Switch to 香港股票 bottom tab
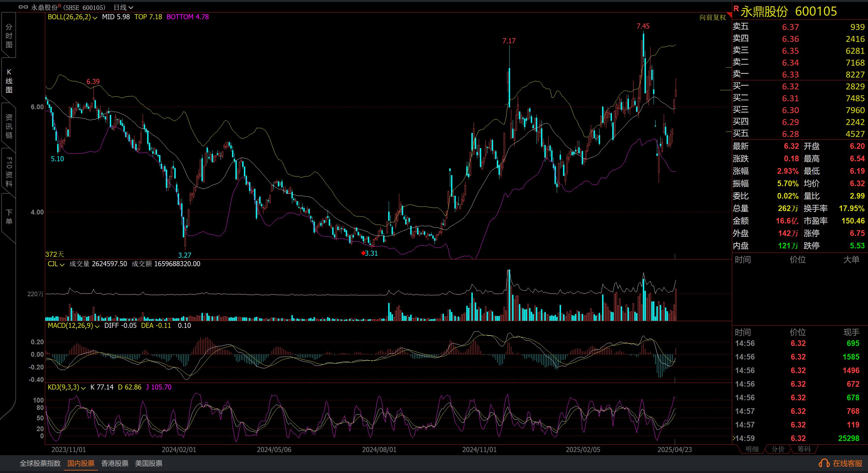This screenshot has width=868, height=473. coord(115,463)
